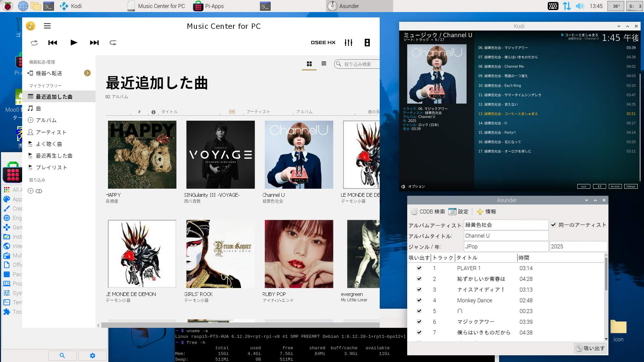Uncheck rip for track Monkey Dance

click(x=419, y=300)
